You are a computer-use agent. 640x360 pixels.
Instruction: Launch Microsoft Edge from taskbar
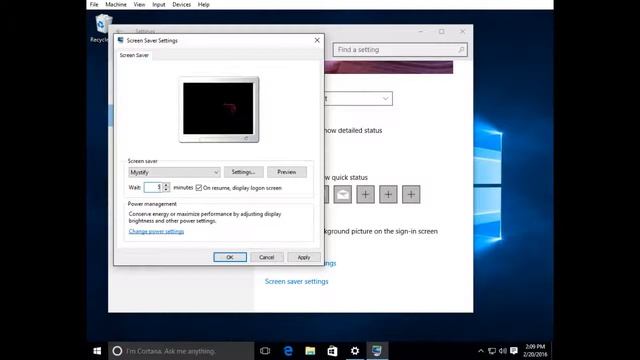point(288,351)
